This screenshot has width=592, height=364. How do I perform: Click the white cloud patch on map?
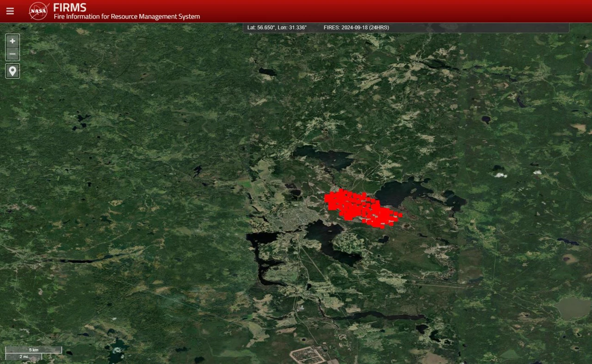[499, 175]
